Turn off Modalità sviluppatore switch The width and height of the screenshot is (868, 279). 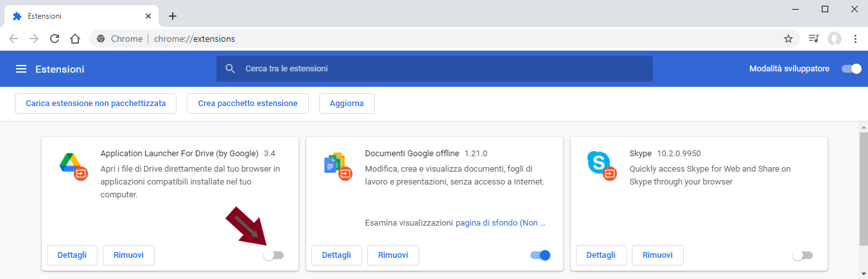click(x=851, y=69)
